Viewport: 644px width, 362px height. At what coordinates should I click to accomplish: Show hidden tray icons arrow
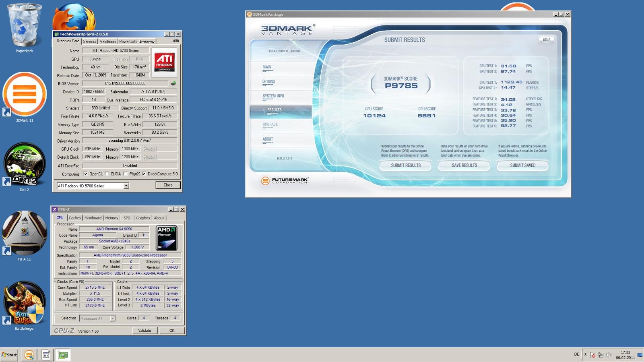(585, 355)
